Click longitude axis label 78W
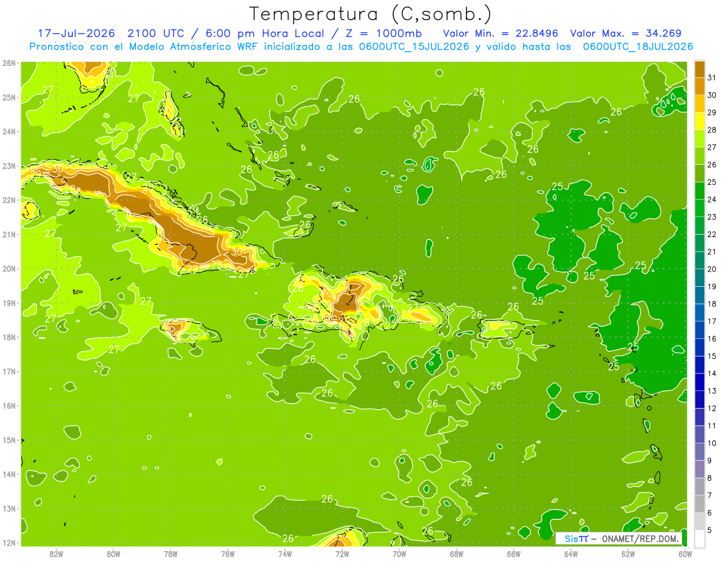728x562 pixels. pos(170,554)
